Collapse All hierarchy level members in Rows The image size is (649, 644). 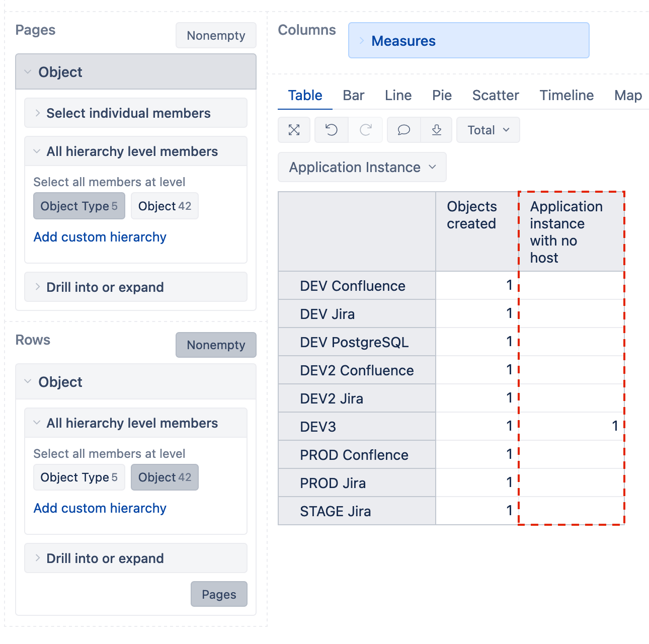(x=136, y=423)
